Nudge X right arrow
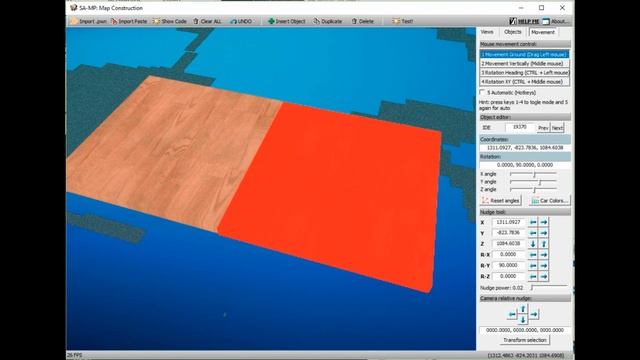This screenshot has width=640, height=360. [544, 222]
